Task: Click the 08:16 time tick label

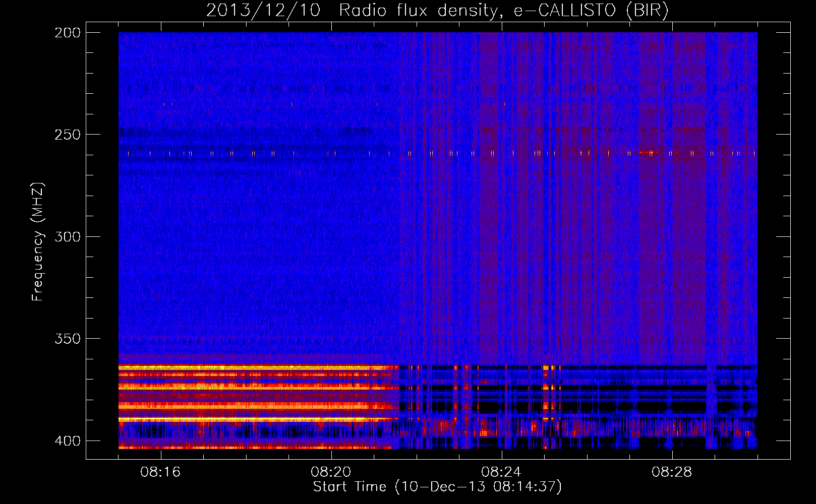Action: (160, 472)
